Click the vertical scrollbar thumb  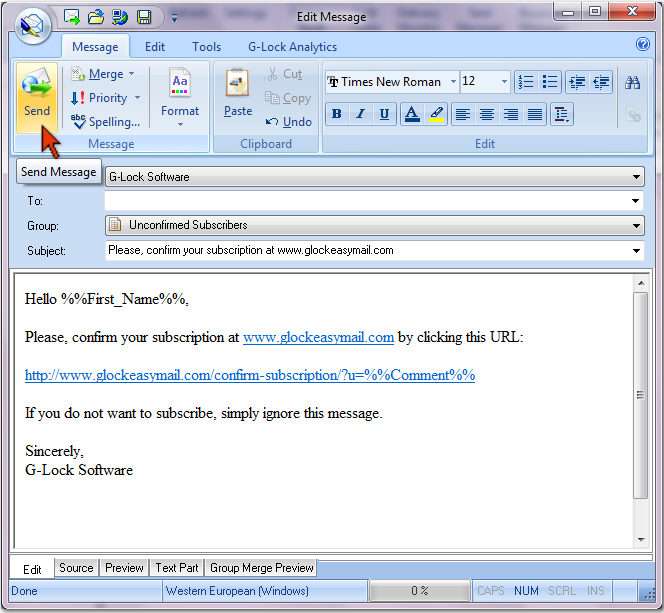pyautogui.click(x=641, y=395)
